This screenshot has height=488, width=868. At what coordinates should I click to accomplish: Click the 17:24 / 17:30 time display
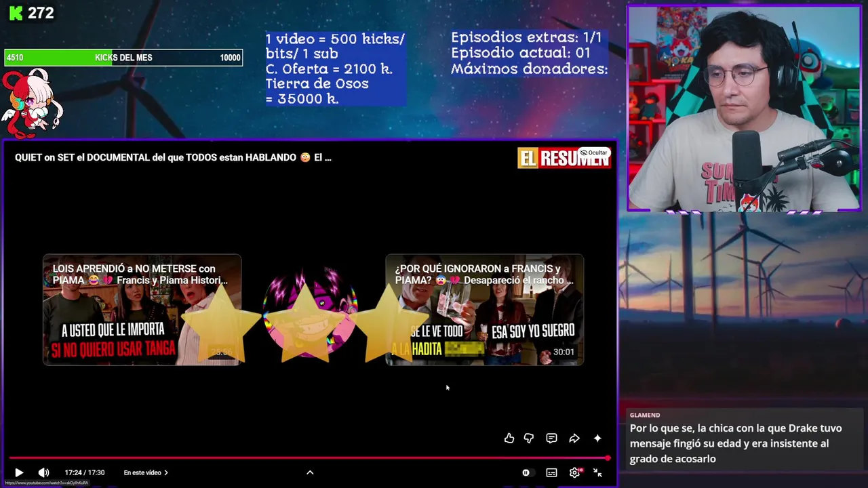click(85, 472)
